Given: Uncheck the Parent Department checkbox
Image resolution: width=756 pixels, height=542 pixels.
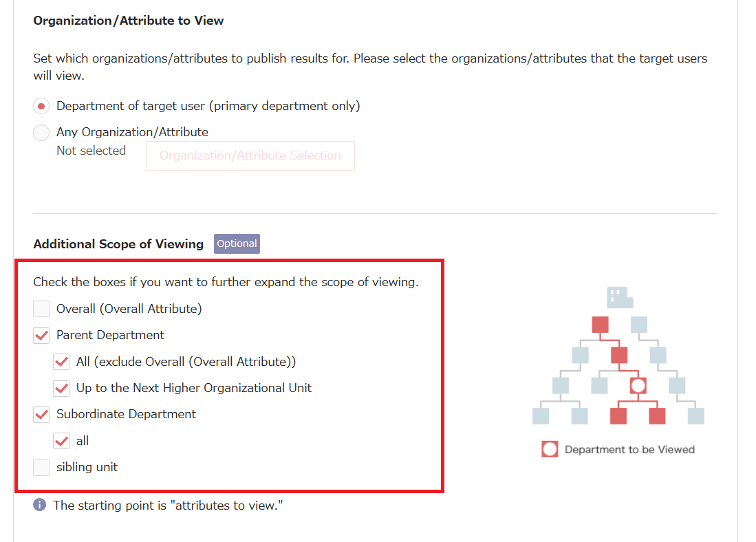Looking at the screenshot, I should pos(42,336).
